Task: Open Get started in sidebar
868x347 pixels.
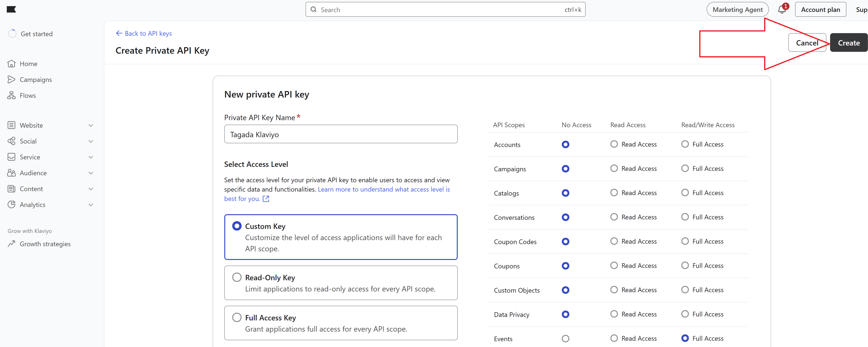Action: (36, 34)
